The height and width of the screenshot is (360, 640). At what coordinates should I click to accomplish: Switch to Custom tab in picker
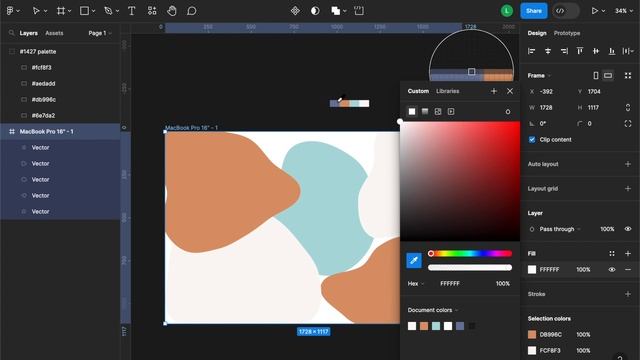click(x=418, y=91)
